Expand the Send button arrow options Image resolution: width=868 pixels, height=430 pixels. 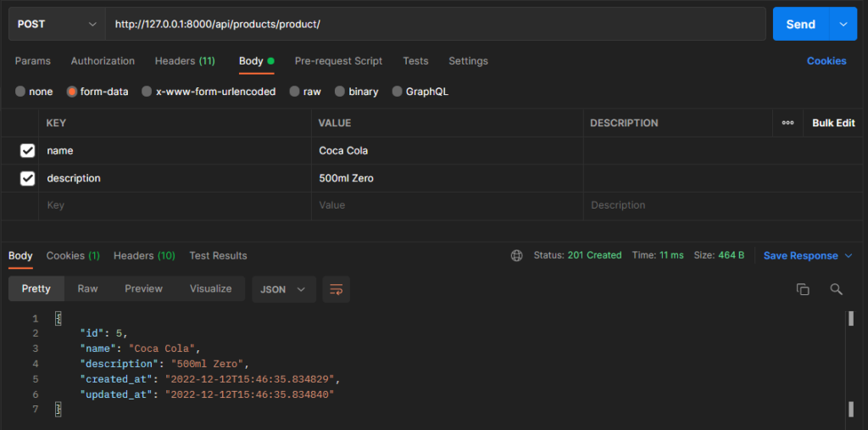click(x=843, y=25)
